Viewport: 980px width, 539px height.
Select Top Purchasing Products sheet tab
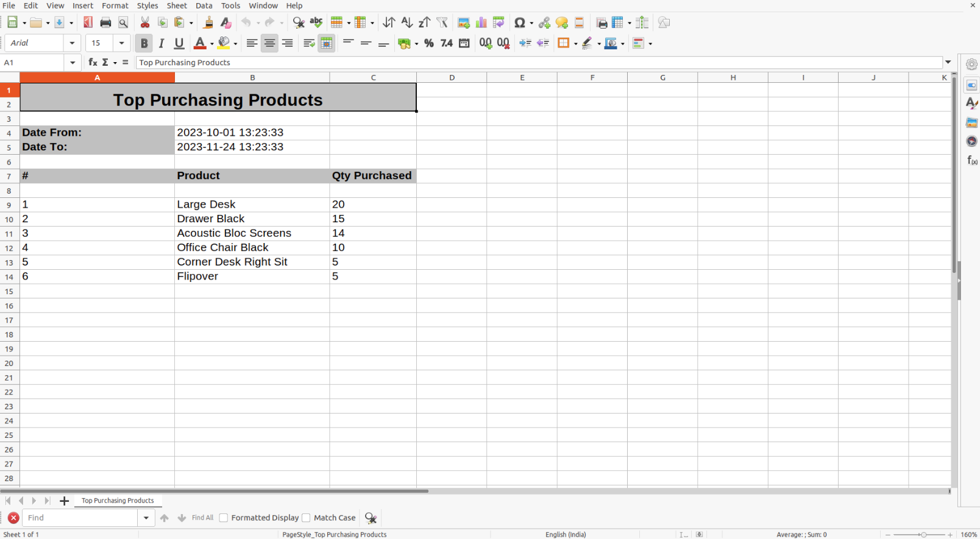tap(118, 501)
